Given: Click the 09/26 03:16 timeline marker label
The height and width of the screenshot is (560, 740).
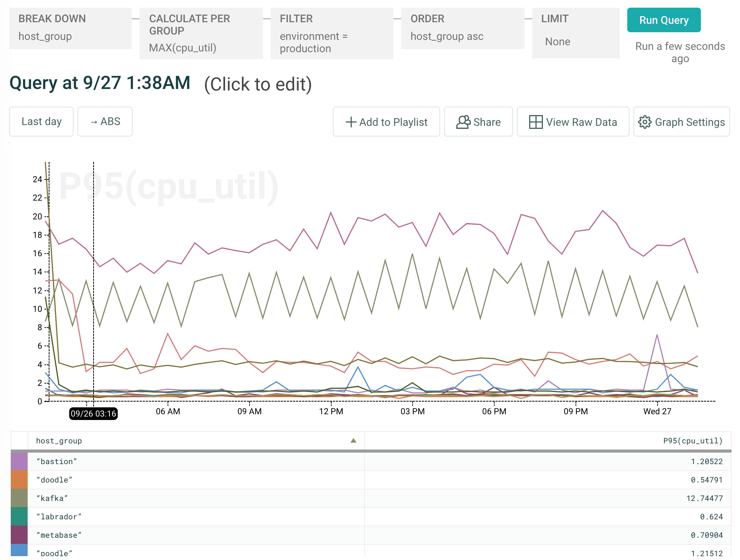Looking at the screenshot, I should [x=93, y=413].
